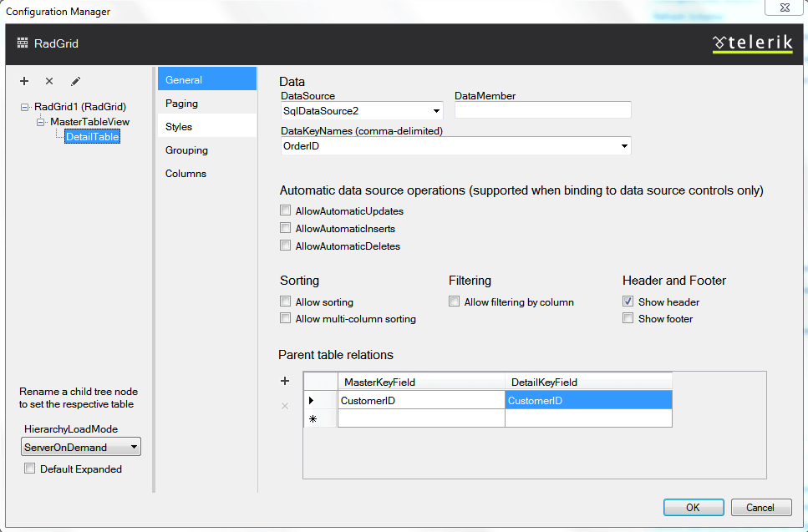Uncheck the Show header checkbox
Screen dimensions: 808x532
(x=628, y=302)
